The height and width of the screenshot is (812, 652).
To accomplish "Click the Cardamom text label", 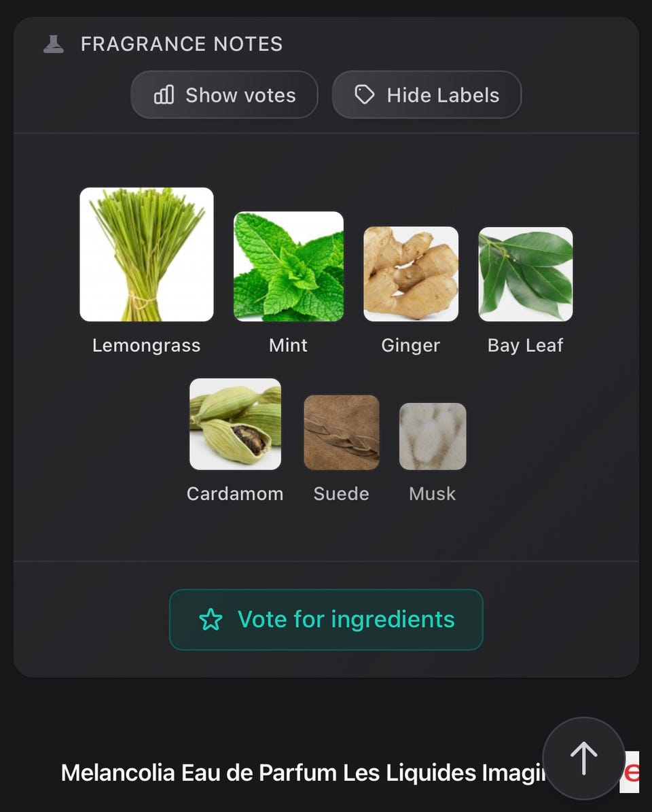I will (x=235, y=493).
